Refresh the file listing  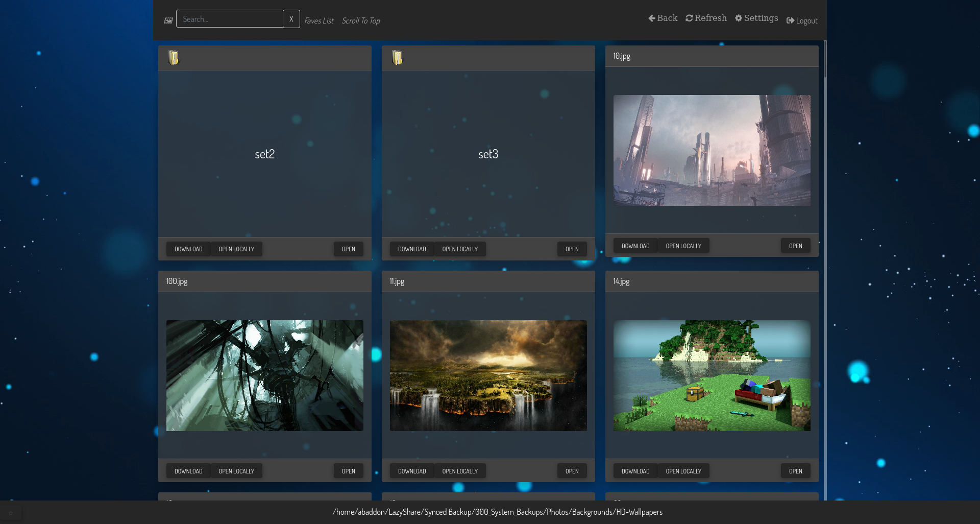706,18
